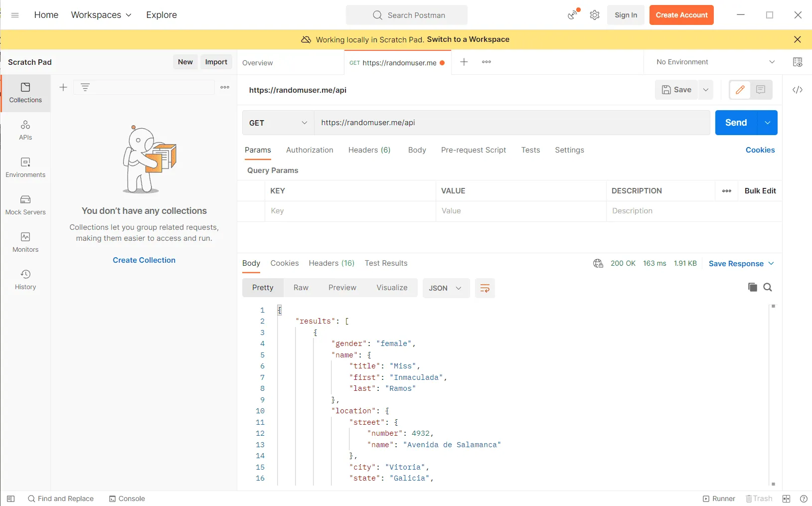Screen dimensions: 812x506
Task: Open the help icon in status bar
Action: coord(804,499)
